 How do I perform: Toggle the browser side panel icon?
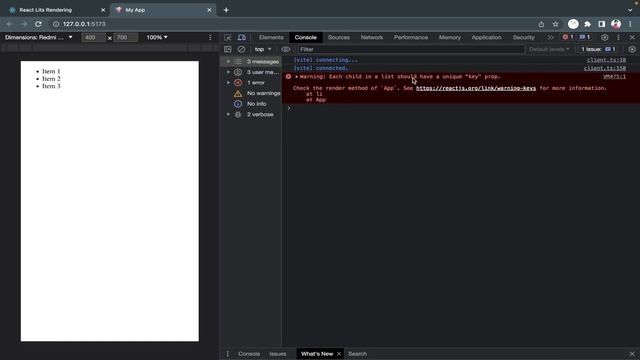click(602, 24)
